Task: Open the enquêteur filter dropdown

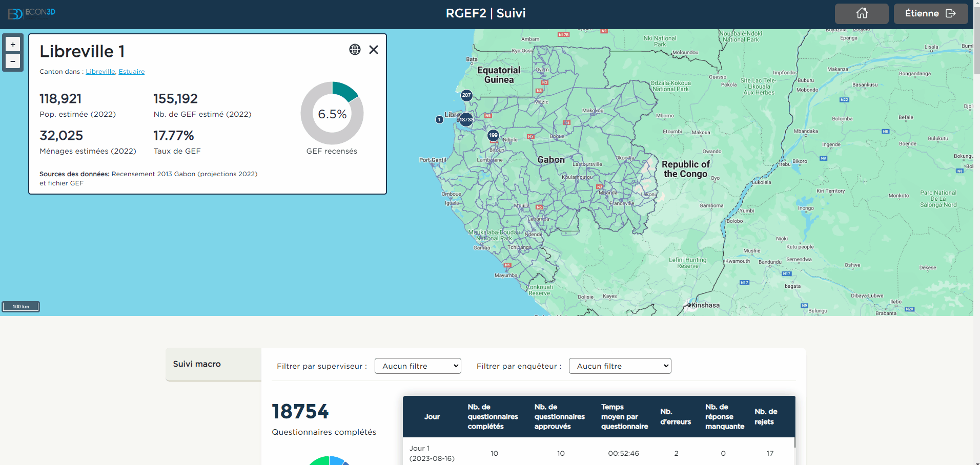Action: tap(620, 366)
